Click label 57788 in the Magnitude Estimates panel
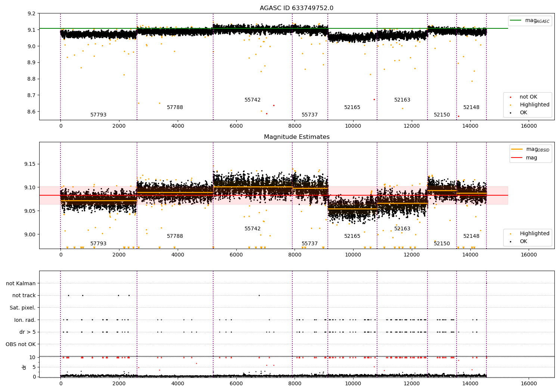The width and height of the screenshot is (560, 392). [x=175, y=236]
